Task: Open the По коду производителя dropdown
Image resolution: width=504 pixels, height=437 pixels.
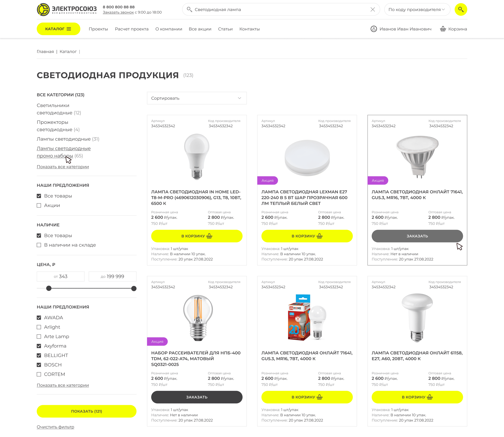Action: pyautogui.click(x=417, y=10)
